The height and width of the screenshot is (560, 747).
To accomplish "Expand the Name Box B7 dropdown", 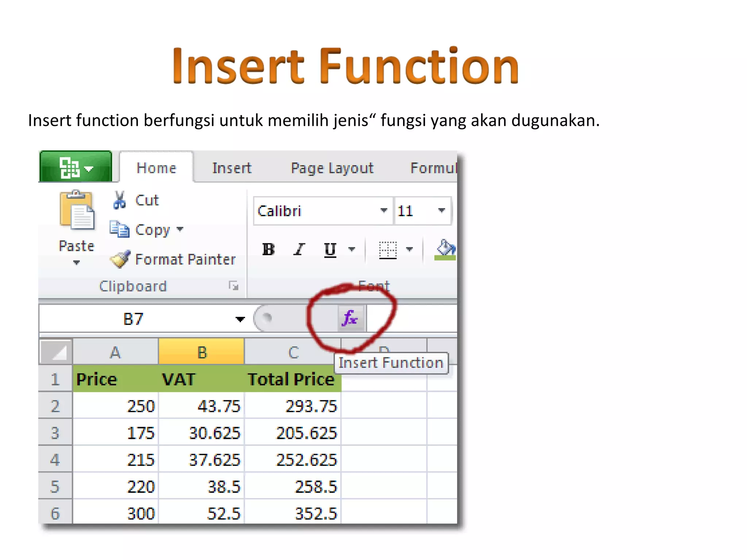I will pyautogui.click(x=240, y=319).
